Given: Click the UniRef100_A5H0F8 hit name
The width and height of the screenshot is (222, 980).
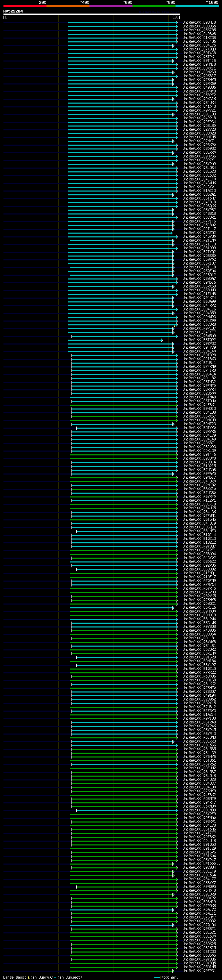Looking at the screenshot, I should [199, 891].
